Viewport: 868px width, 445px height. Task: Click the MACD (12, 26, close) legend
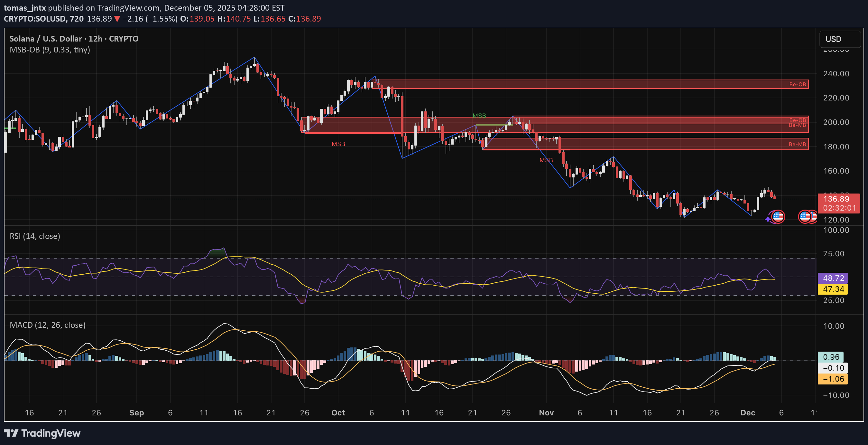point(48,325)
